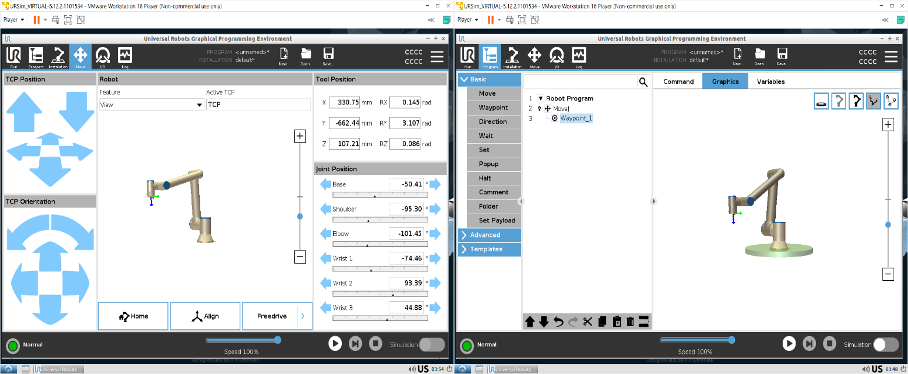
Task: Click the program tree search magnifier icon
Action: (643, 82)
